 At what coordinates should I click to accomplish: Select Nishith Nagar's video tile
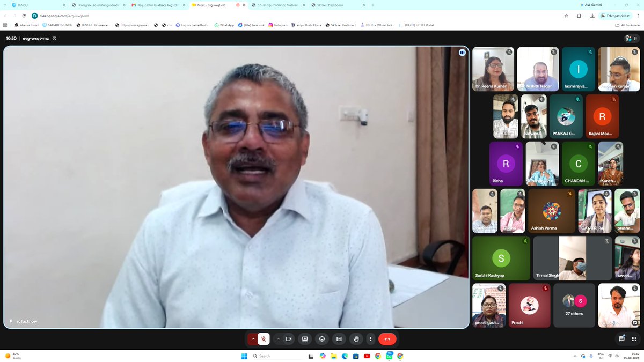(x=538, y=69)
